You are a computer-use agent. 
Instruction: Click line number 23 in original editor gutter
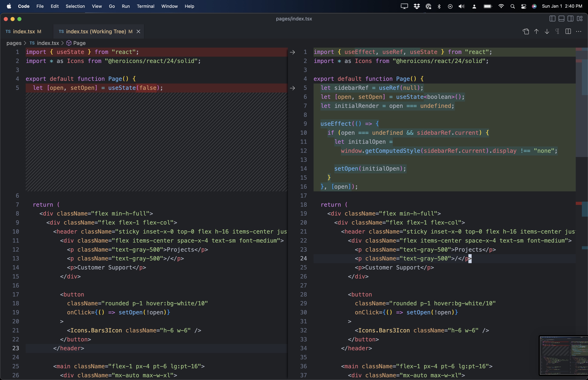[15, 348]
